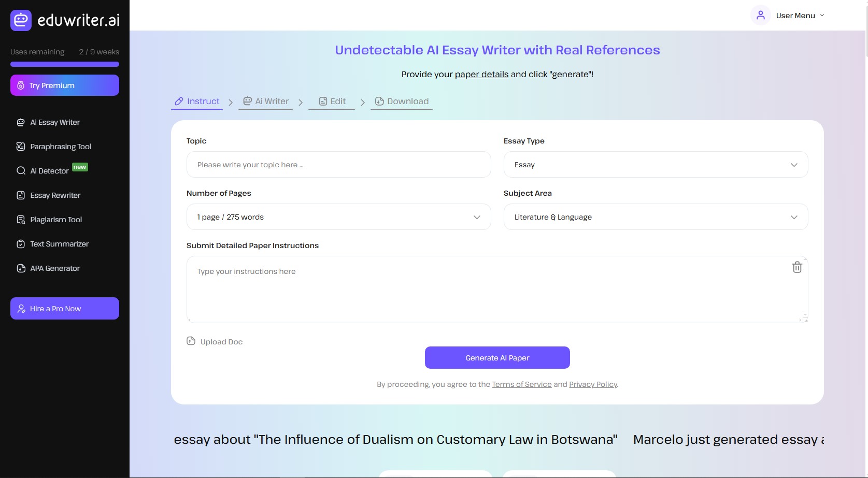Click the Generate AI Paper button
Viewport: 868px width, 478px height.
pyautogui.click(x=497, y=358)
